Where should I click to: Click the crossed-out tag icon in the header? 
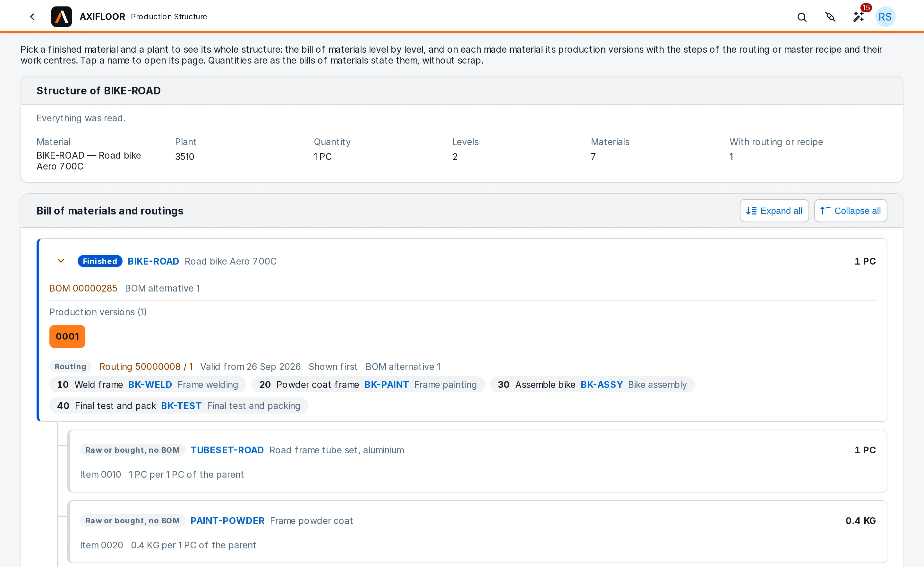(x=830, y=17)
